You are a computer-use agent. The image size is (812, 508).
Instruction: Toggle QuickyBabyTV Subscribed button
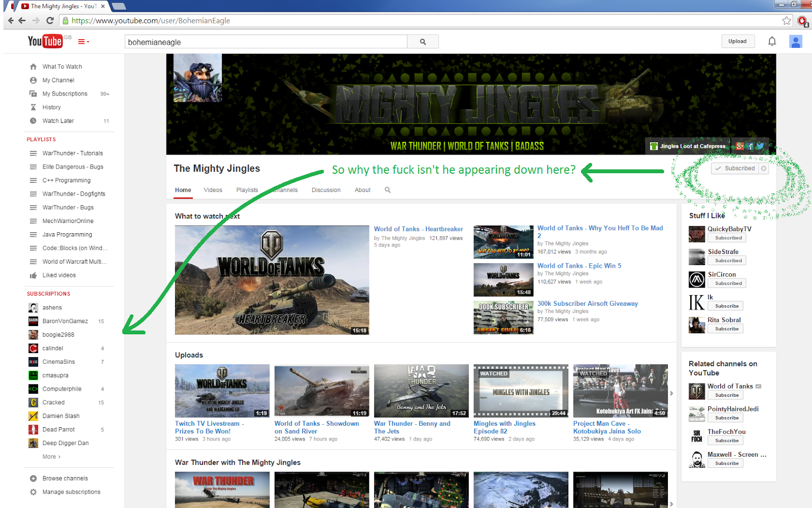tap(728, 238)
